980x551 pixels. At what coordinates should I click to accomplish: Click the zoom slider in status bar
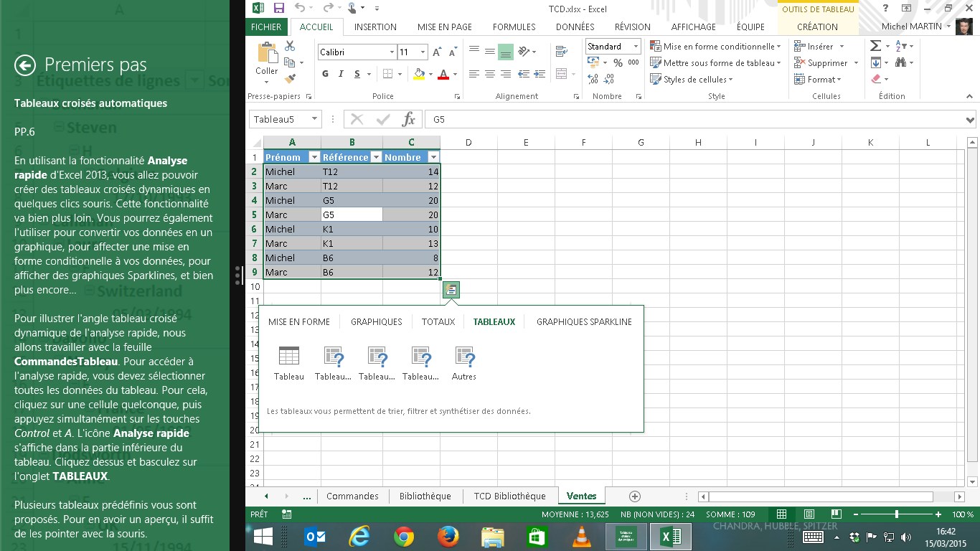tap(896, 514)
